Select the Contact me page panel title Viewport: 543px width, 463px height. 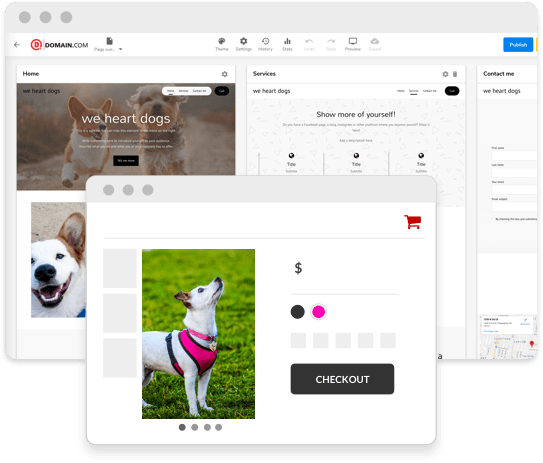point(498,73)
